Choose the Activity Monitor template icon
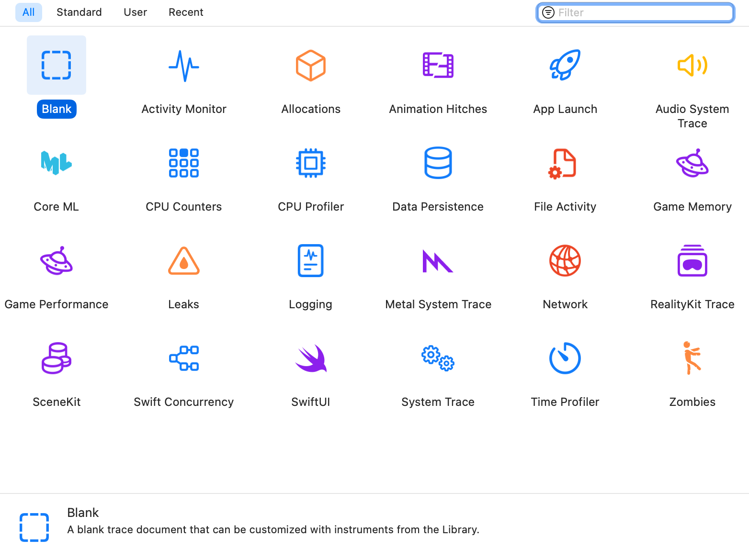Screen dimensions: 749x560 pos(184,66)
